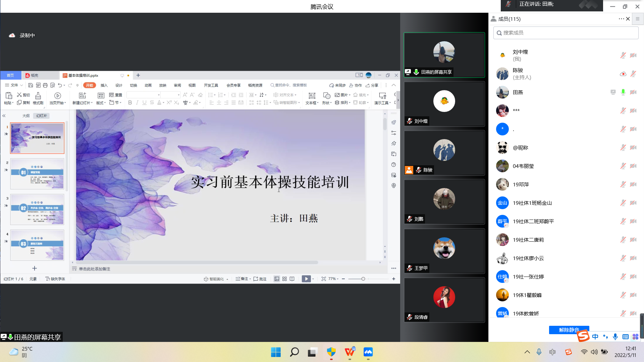The width and height of the screenshot is (644, 362).
Task: Open Windows Search on taskbar
Action: (x=294, y=352)
